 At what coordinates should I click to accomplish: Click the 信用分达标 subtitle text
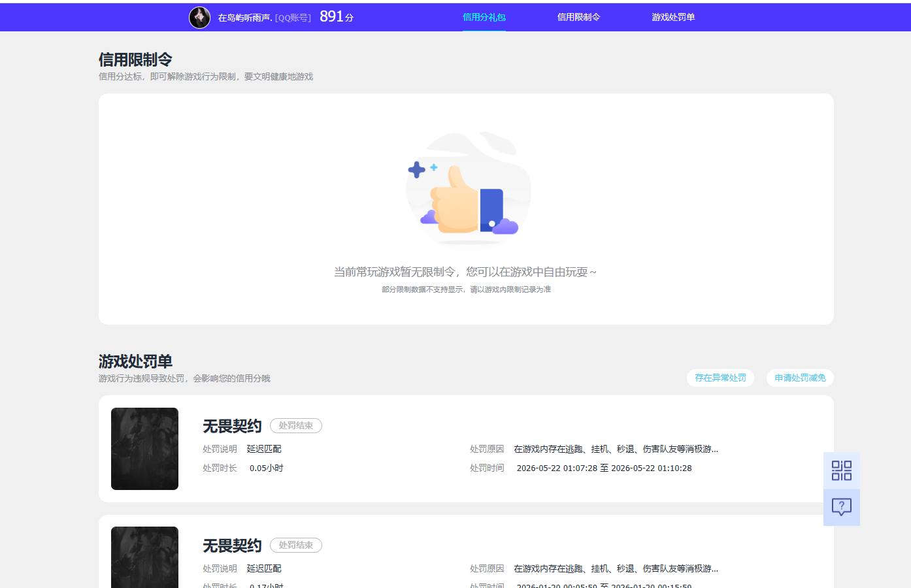pos(206,76)
